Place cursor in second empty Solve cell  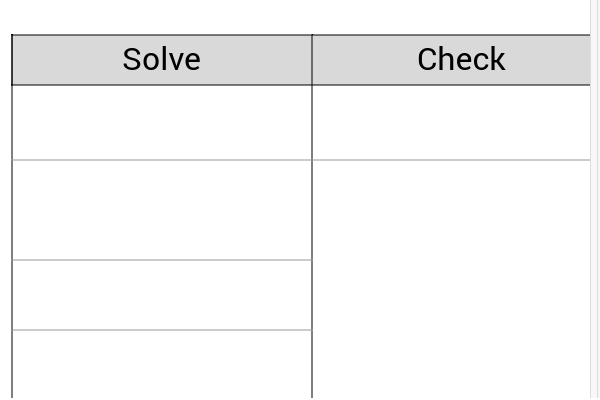(162, 210)
